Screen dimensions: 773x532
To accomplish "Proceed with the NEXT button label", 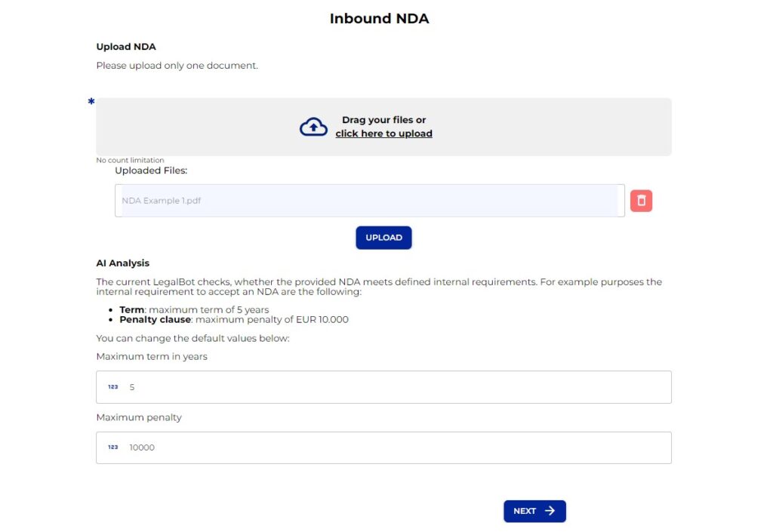I will click(525, 511).
